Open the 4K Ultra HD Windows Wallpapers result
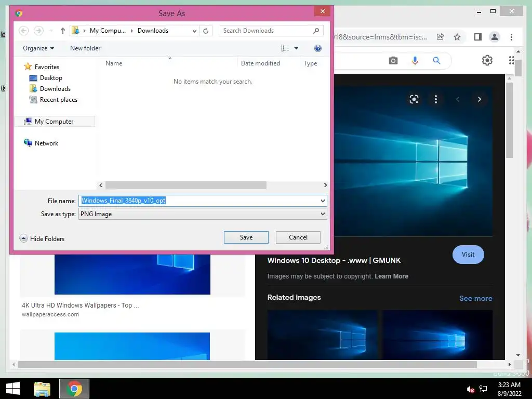The height and width of the screenshot is (399, 532). [80, 305]
